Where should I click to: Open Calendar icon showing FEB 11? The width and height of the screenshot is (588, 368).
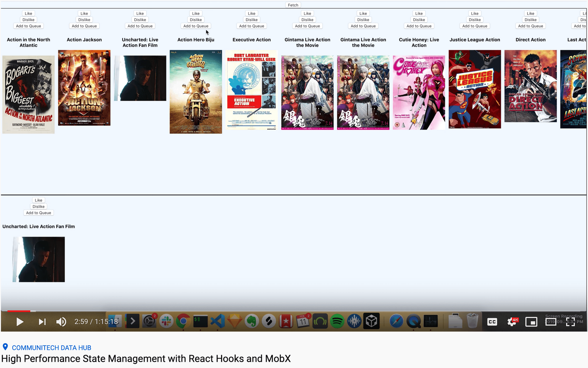pyautogui.click(x=303, y=321)
